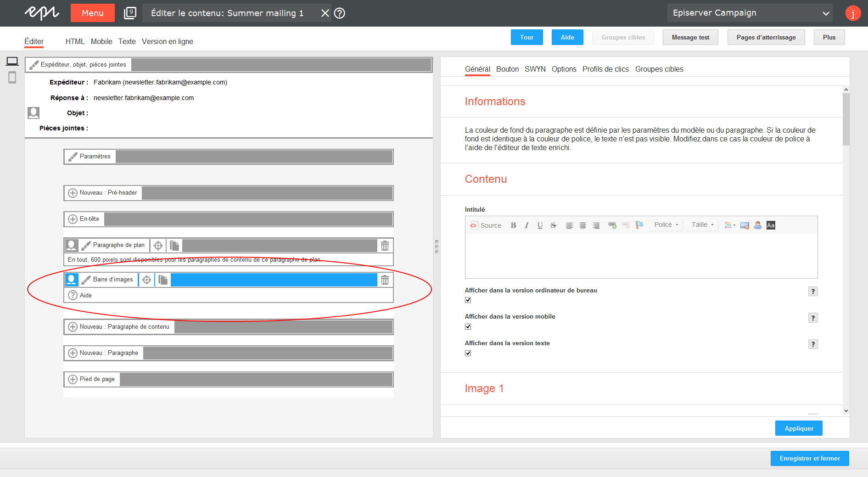This screenshot has height=477, width=868.
Task: Switch to the Texte view tab
Action: pos(127,41)
